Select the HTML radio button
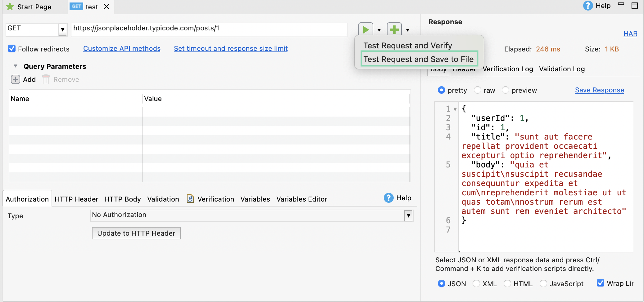 coord(507,283)
